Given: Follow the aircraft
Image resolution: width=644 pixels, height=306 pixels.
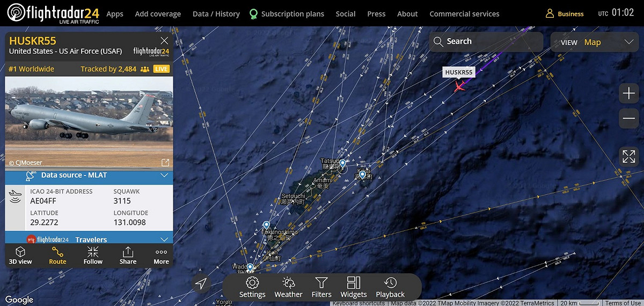Looking at the screenshot, I should [93, 256].
